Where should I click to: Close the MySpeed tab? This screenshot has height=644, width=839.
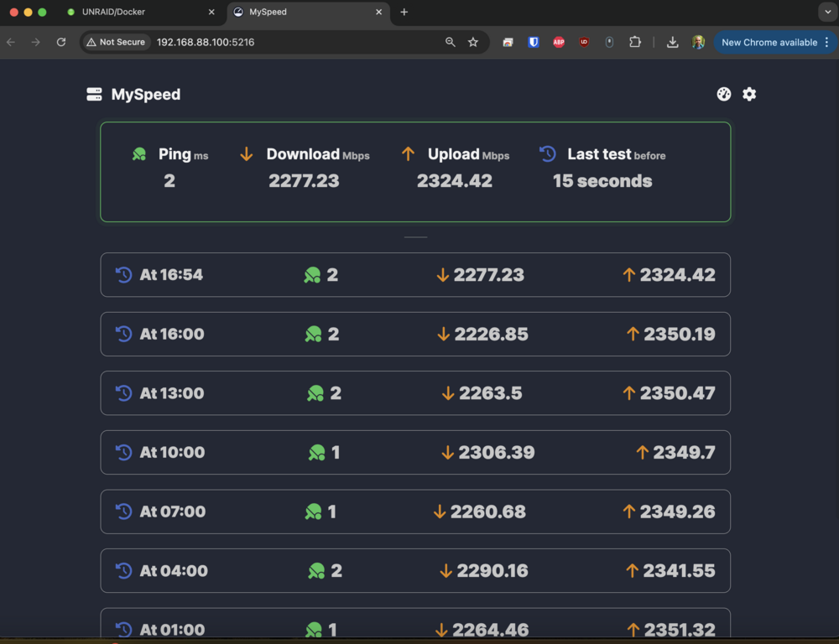[x=379, y=12]
